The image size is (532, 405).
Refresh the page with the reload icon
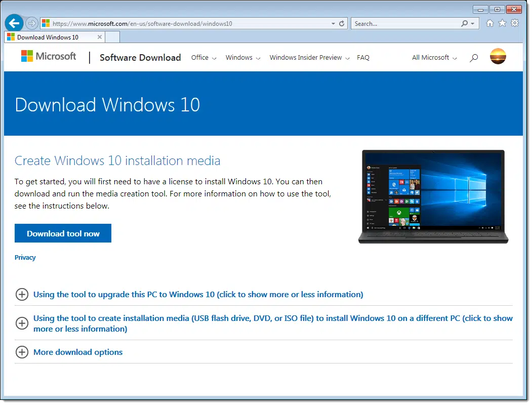pyautogui.click(x=342, y=23)
